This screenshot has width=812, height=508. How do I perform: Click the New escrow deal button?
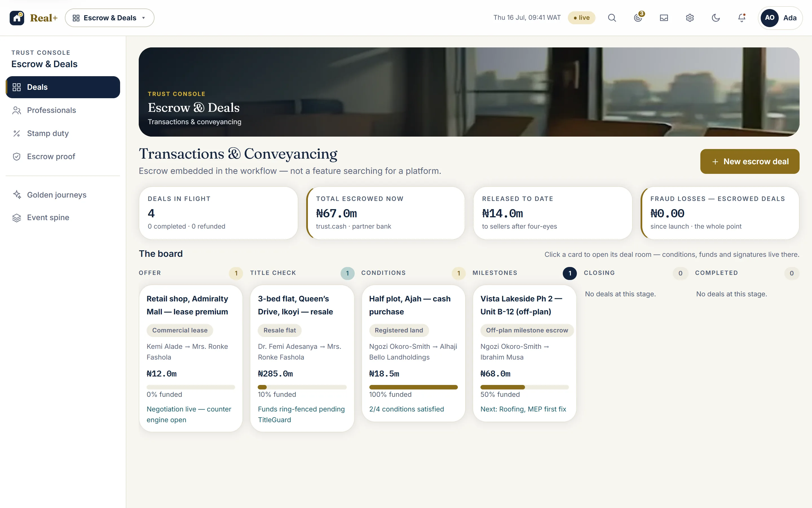click(x=750, y=162)
